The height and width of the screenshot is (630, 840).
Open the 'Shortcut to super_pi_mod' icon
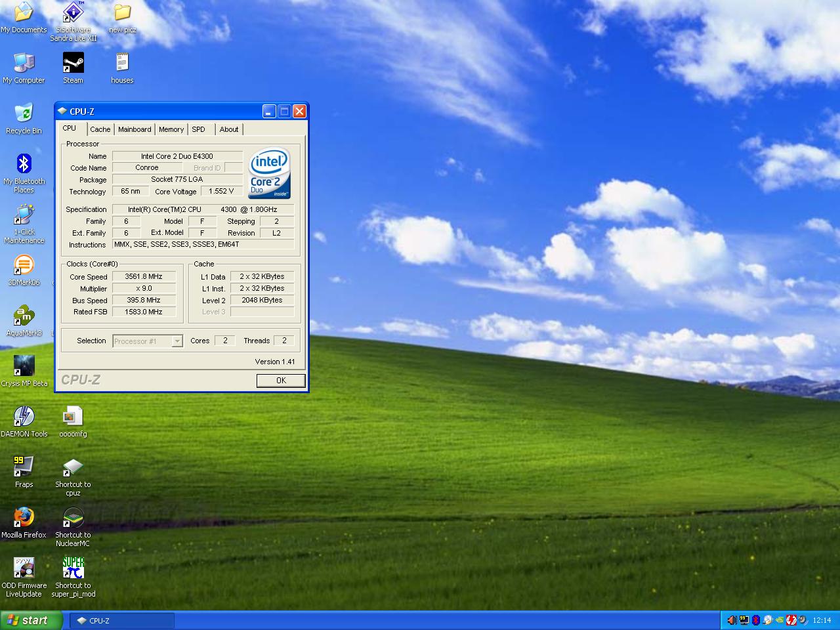coord(73,577)
